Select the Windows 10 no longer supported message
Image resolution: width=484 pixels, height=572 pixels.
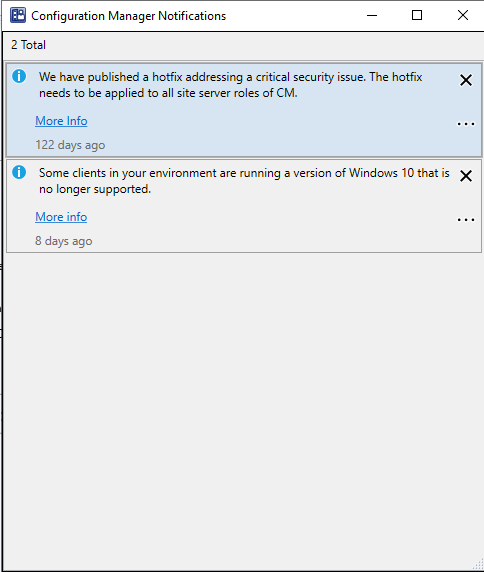244,181
